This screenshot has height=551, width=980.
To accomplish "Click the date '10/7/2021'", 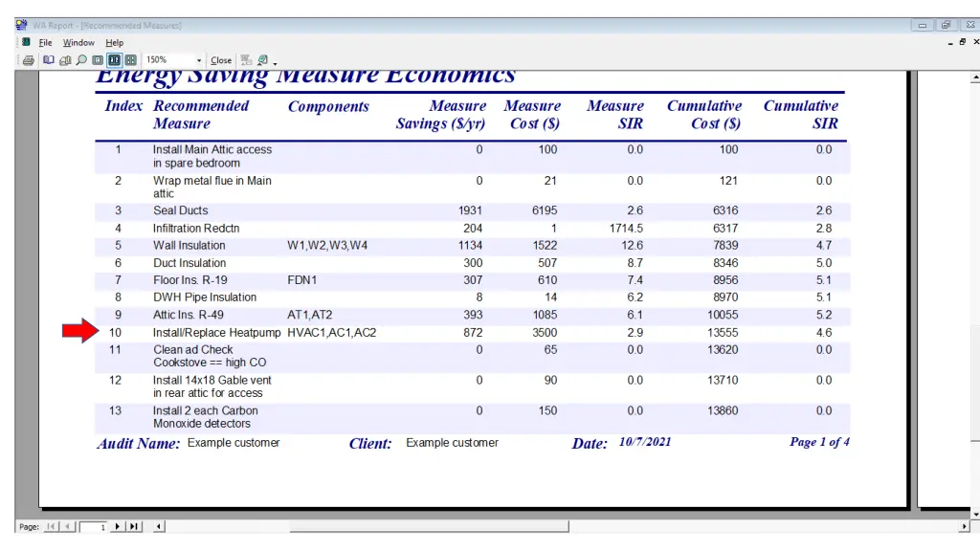I will pyautogui.click(x=645, y=442).
